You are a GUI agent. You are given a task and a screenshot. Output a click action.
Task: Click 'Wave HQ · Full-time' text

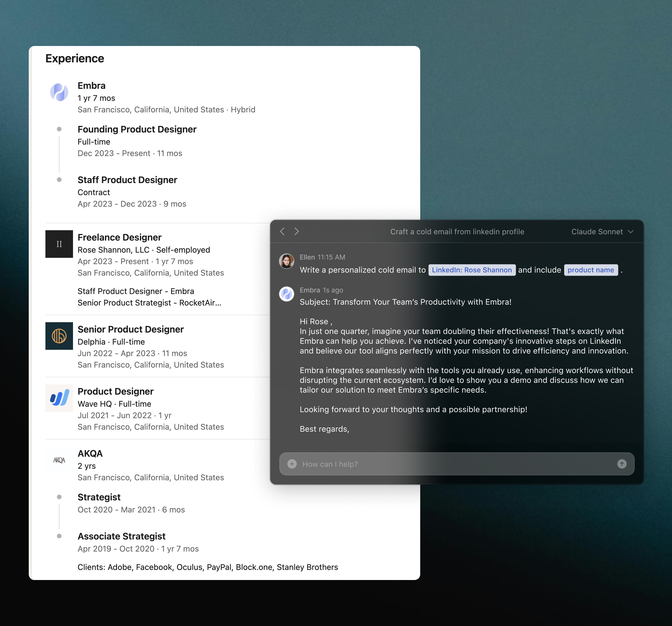(x=115, y=404)
